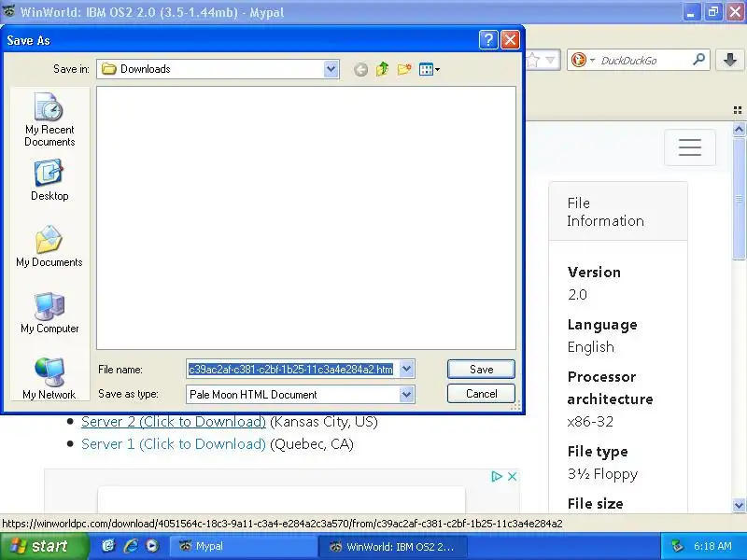Click the tab groups grid icon
Image resolution: width=747 pixels, height=560 pixels.
(x=738, y=110)
